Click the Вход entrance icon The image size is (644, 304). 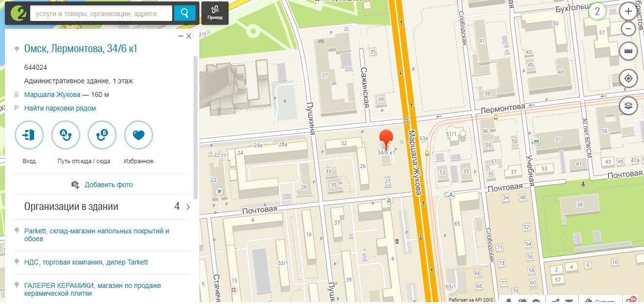click(29, 135)
